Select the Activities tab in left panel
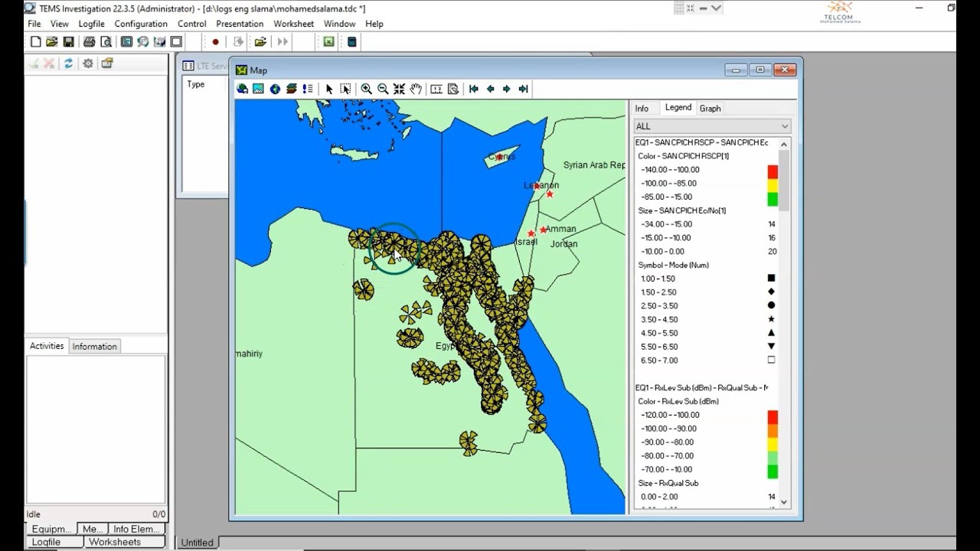 tap(47, 346)
